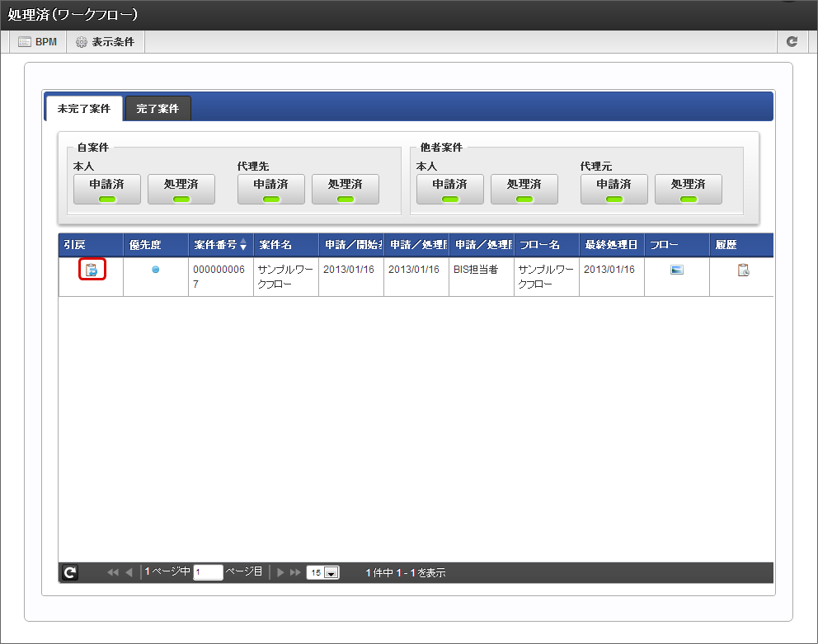Click the page number input field
The height and width of the screenshot is (644, 818).
[208, 572]
